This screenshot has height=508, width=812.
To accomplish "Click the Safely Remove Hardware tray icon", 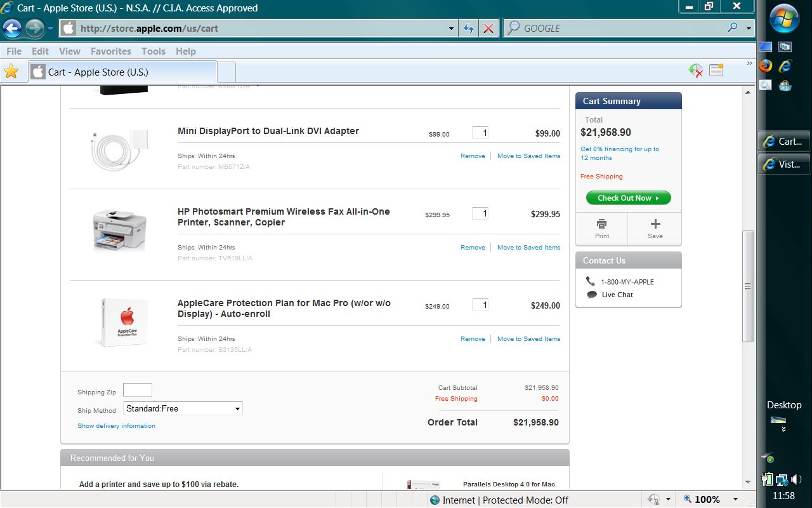I will [x=768, y=457].
